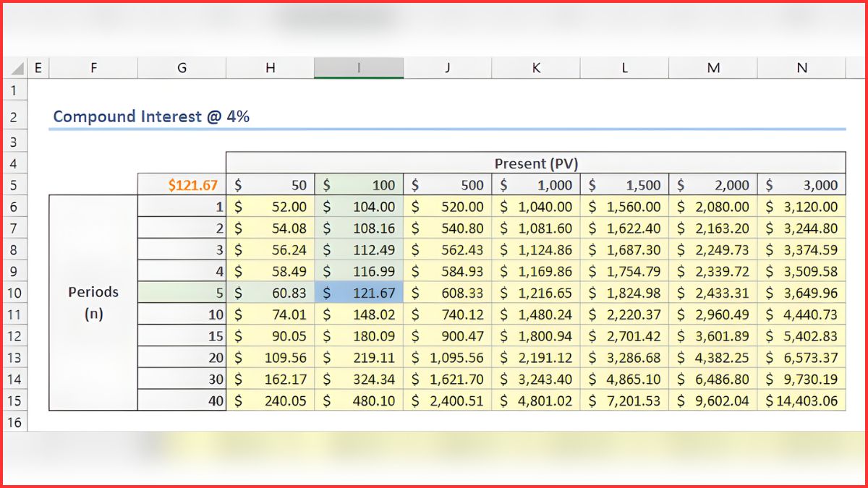Select the cell containing 52.00
Viewport: 868px width, 488px height.
pyautogui.click(x=270, y=206)
